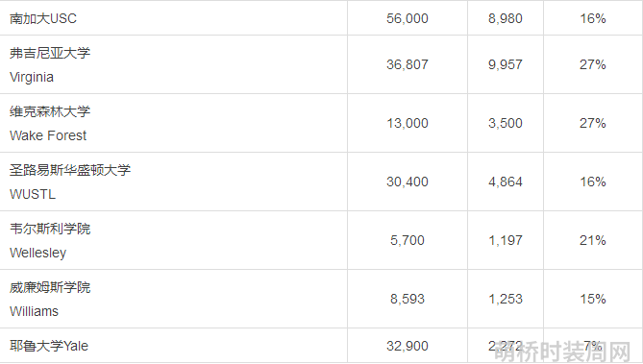Select the 南加大USC school name cell
This screenshot has width=643, height=364.
[173, 18]
